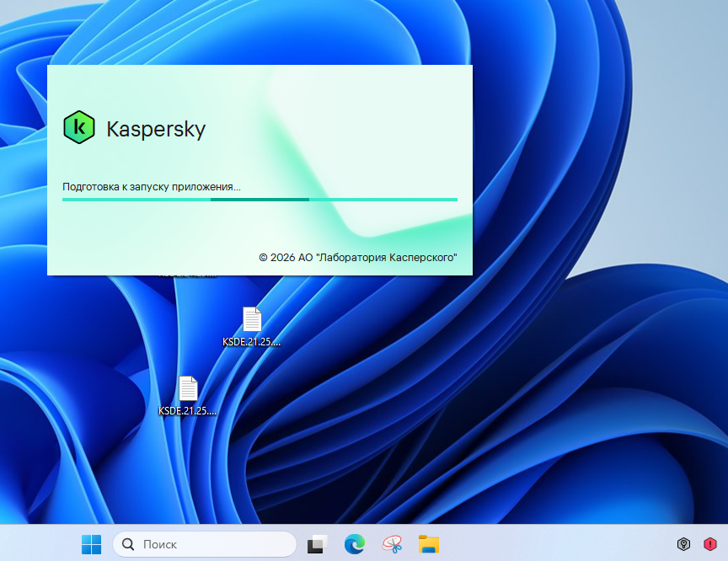Click the red hexagon exclamation tray icon

click(710, 544)
